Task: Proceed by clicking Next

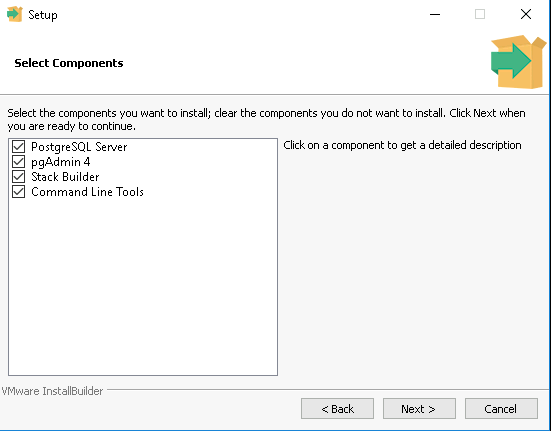Action: click(419, 409)
